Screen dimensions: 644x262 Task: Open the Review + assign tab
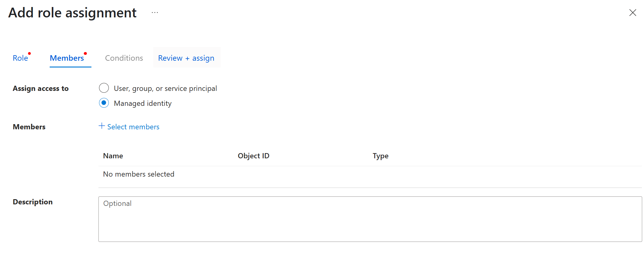point(186,58)
